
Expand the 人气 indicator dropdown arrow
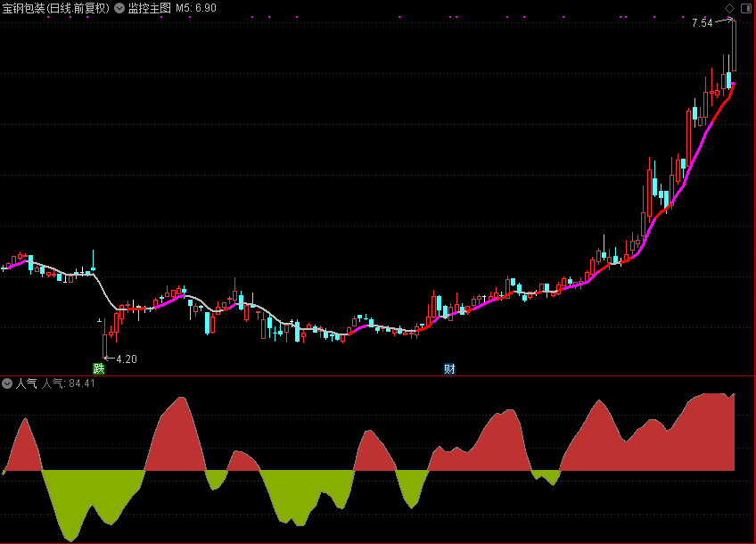(8, 384)
